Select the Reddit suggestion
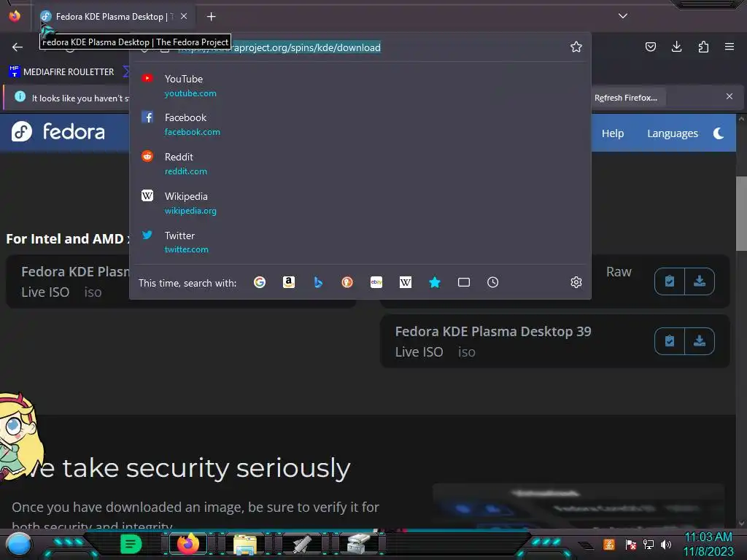This screenshot has height=560, width=747. pyautogui.click(x=360, y=163)
